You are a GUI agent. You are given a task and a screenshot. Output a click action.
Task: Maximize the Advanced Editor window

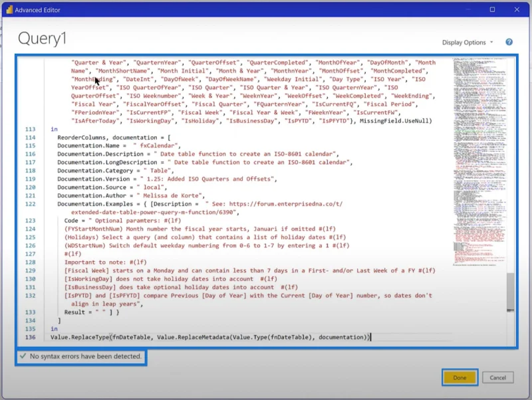pyautogui.click(x=492, y=9)
